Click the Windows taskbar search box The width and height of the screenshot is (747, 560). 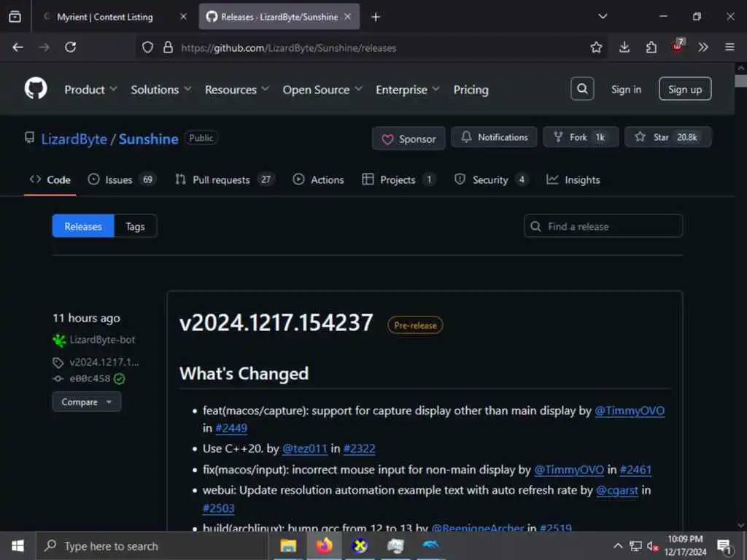point(152,545)
